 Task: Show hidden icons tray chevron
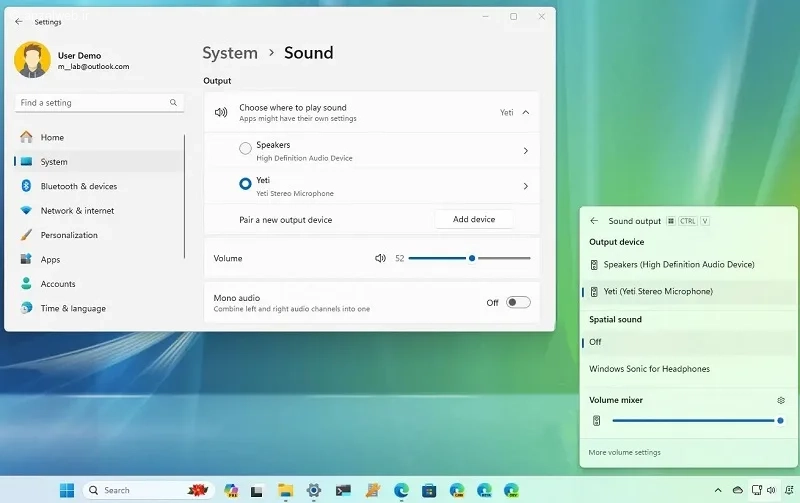(718, 490)
